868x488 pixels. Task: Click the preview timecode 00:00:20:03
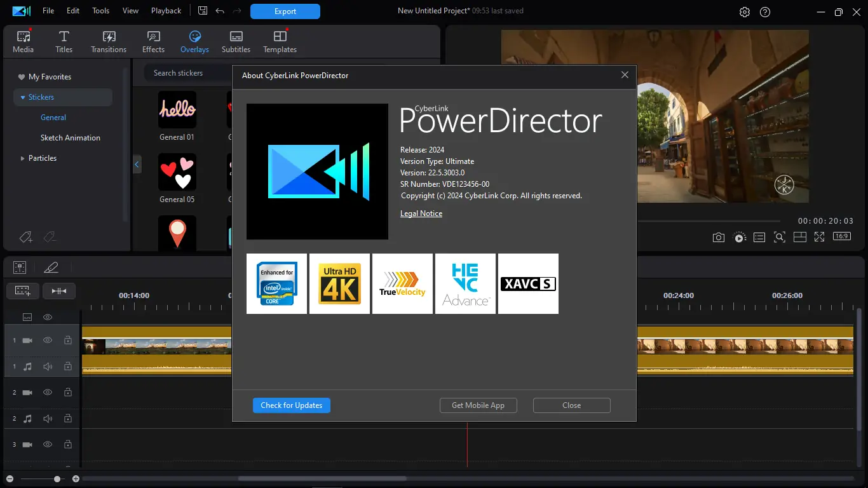pyautogui.click(x=826, y=221)
